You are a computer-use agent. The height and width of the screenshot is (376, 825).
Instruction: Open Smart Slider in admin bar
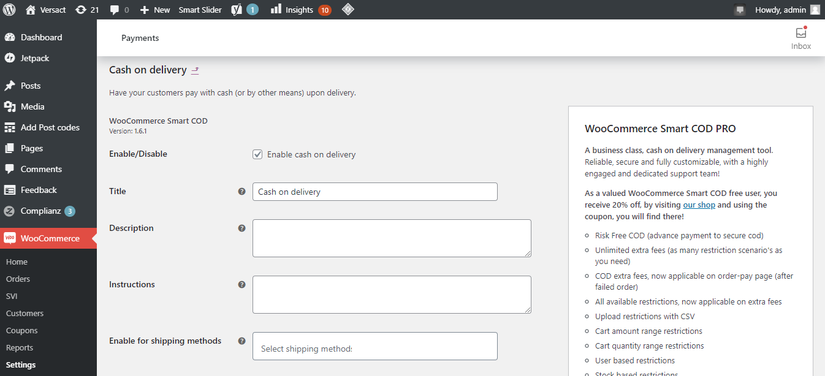coord(200,9)
